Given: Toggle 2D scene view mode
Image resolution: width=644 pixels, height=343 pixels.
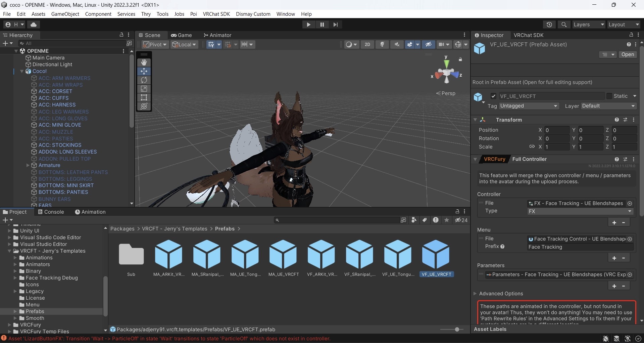Looking at the screenshot, I should point(367,44).
